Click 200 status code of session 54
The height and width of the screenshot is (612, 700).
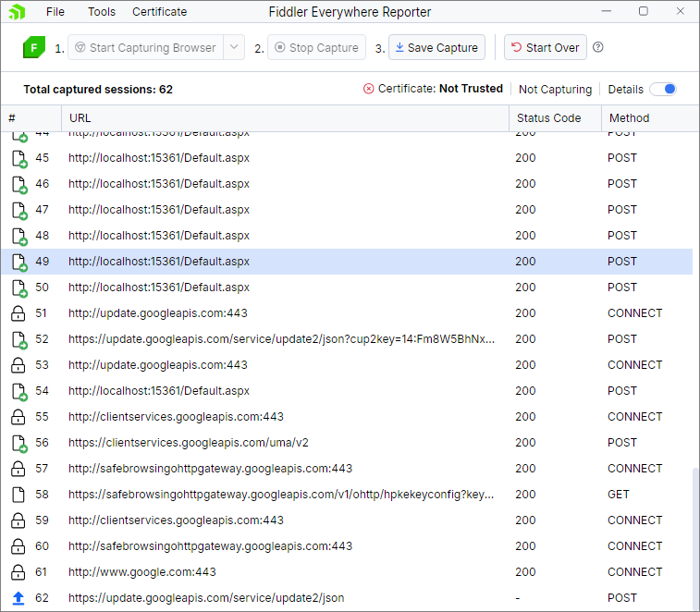pos(525,391)
